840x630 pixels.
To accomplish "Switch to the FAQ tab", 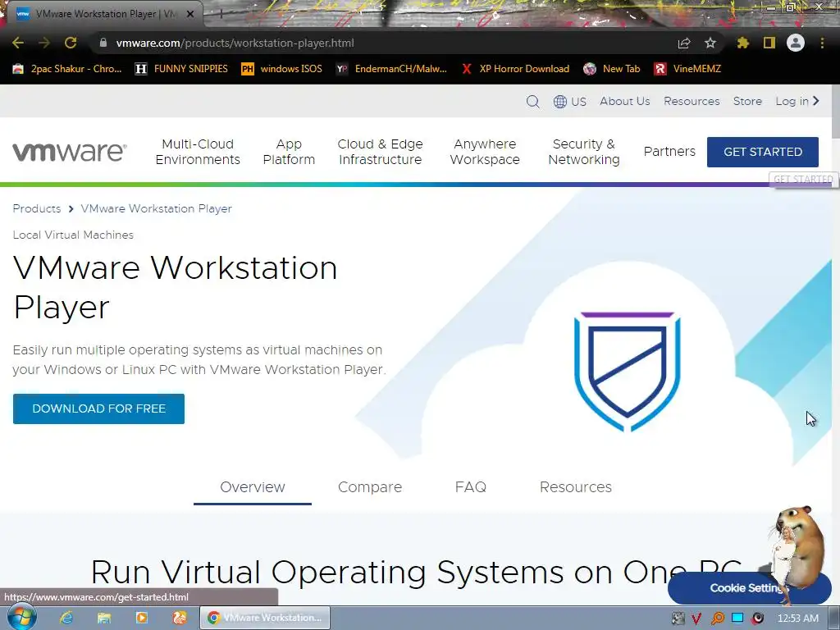I will [x=470, y=487].
